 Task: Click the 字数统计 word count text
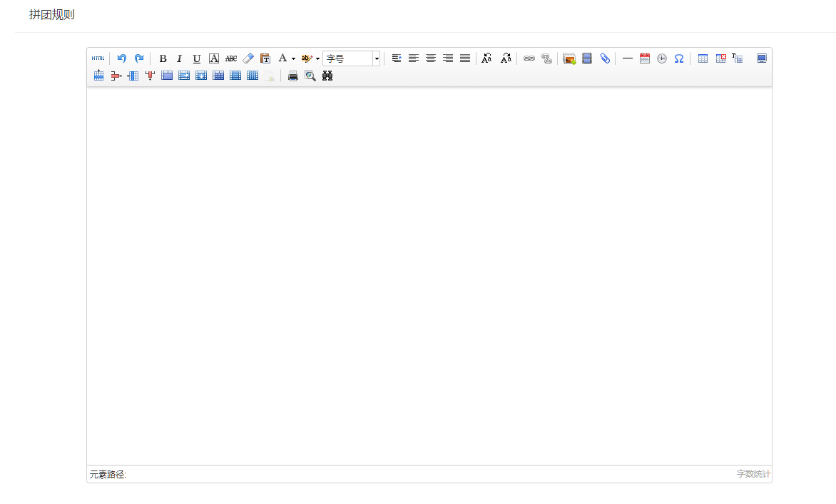[x=753, y=473]
